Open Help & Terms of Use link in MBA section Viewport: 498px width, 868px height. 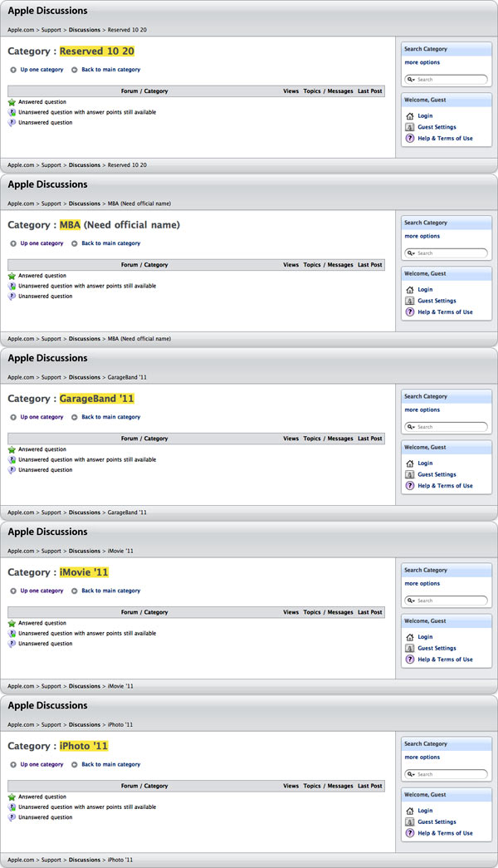coord(445,312)
